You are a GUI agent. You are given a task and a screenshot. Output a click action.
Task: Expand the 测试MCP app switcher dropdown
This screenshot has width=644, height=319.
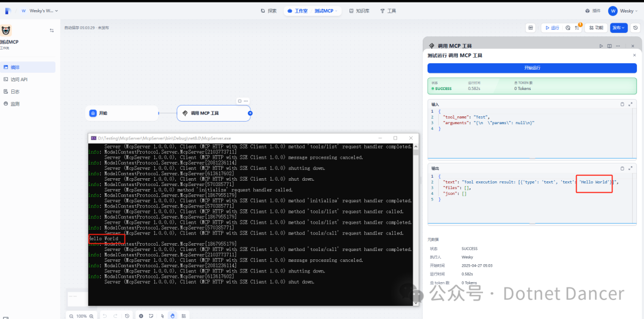point(326,11)
